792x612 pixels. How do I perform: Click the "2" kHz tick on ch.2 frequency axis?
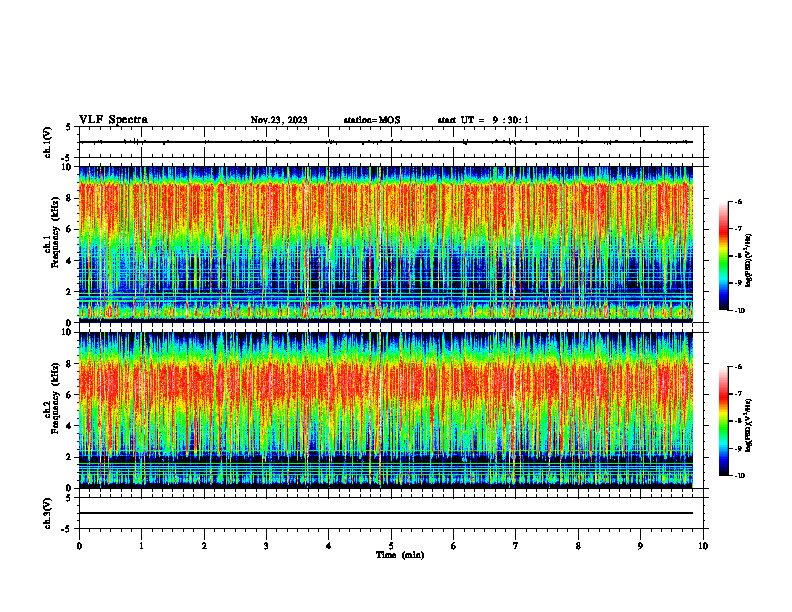[x=70, y=457]
